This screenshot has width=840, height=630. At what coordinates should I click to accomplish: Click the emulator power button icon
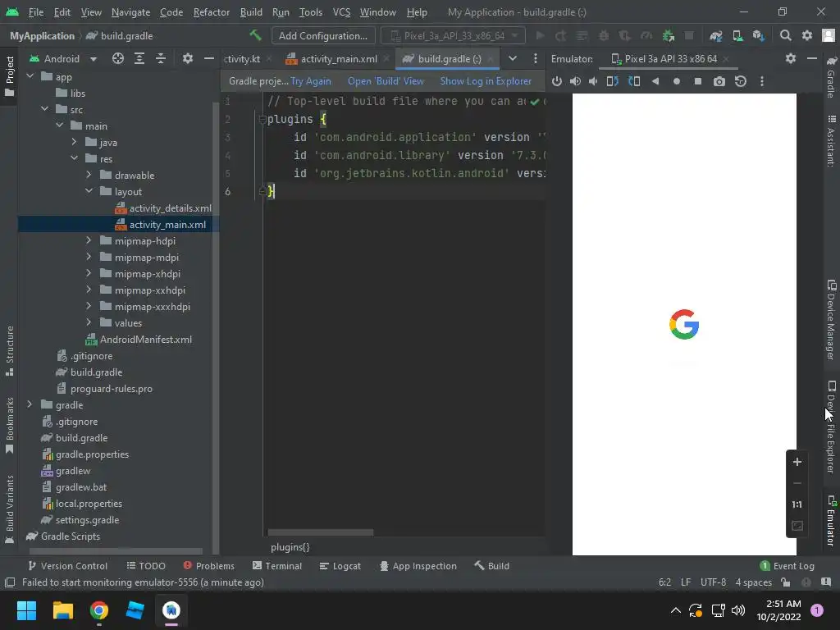tap(557, 81)
